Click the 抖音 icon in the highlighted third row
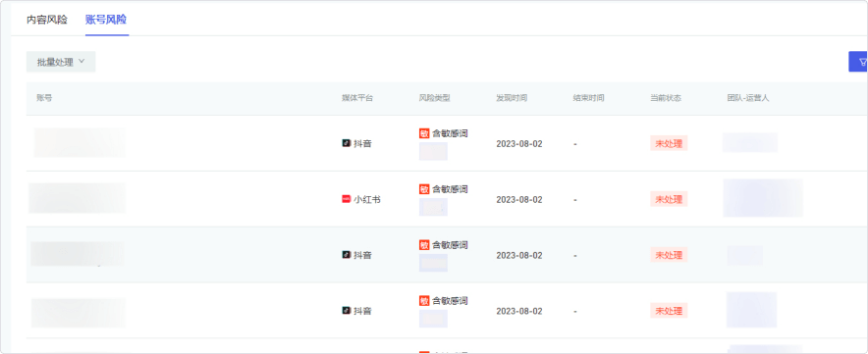Screen dimensions: 868x354 [346, 255]
